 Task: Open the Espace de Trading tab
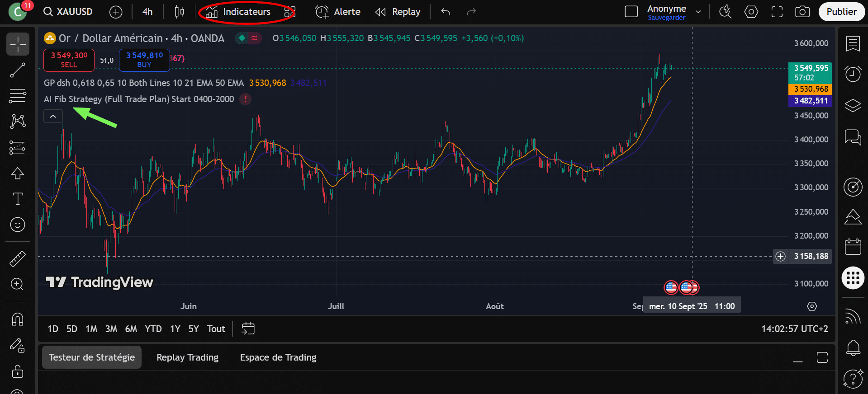pos(278,357)
